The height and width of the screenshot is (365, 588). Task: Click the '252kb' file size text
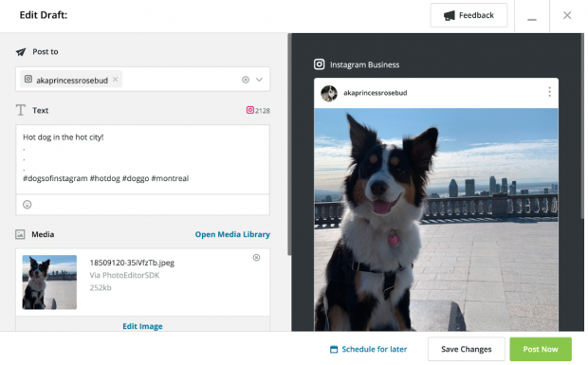tap(101, 288)
